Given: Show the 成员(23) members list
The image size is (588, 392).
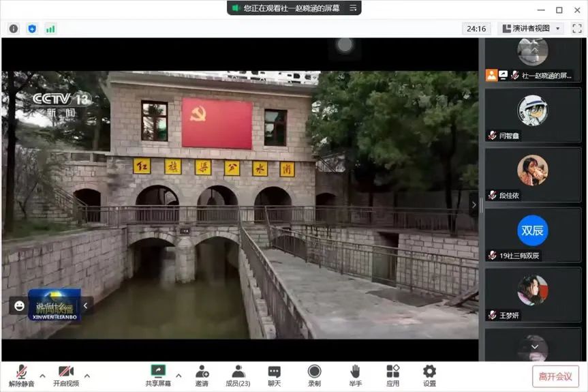Looking at the screenshot, I should point(238,375).
